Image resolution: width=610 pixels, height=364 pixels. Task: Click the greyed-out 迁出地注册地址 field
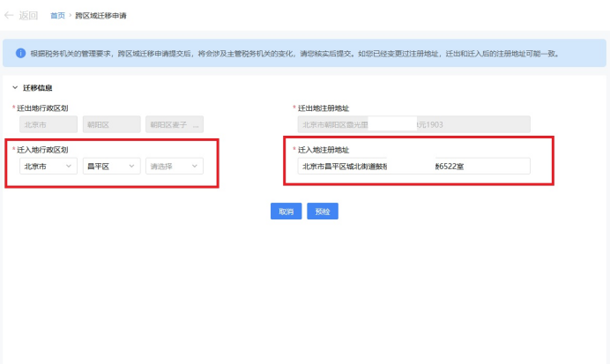(413, 125)
